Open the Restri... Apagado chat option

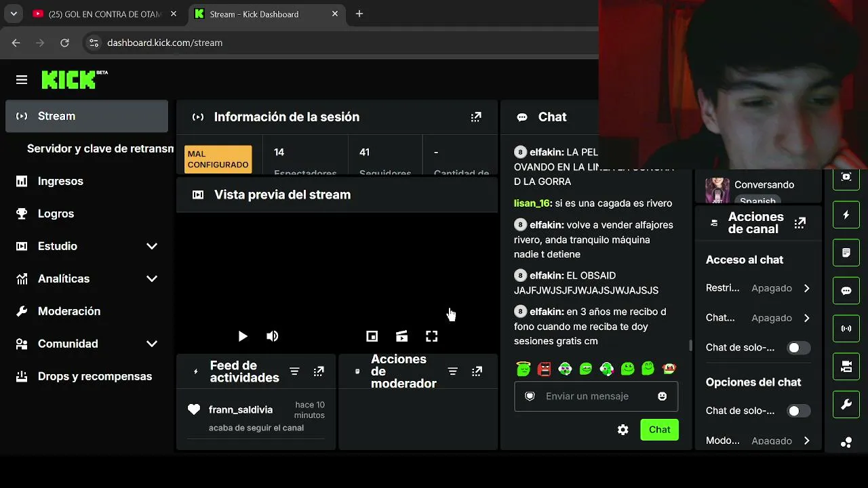click(x=758, y=288)
